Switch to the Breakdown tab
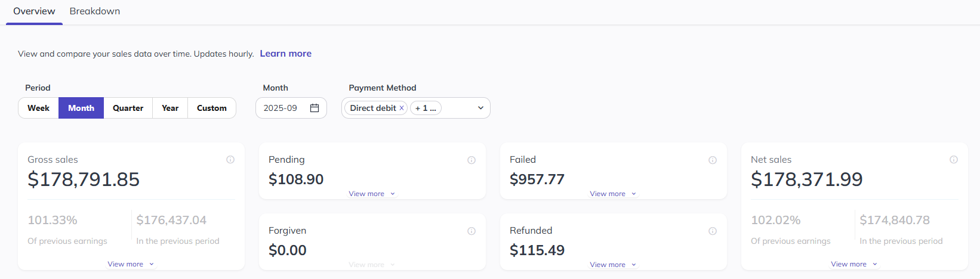 95,11
